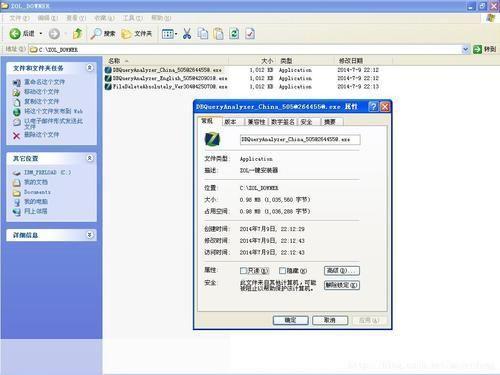The height and width of the screenshot is (375, 500).
Task: Confirm with the 确定 OK button
Action: (291, 320)
